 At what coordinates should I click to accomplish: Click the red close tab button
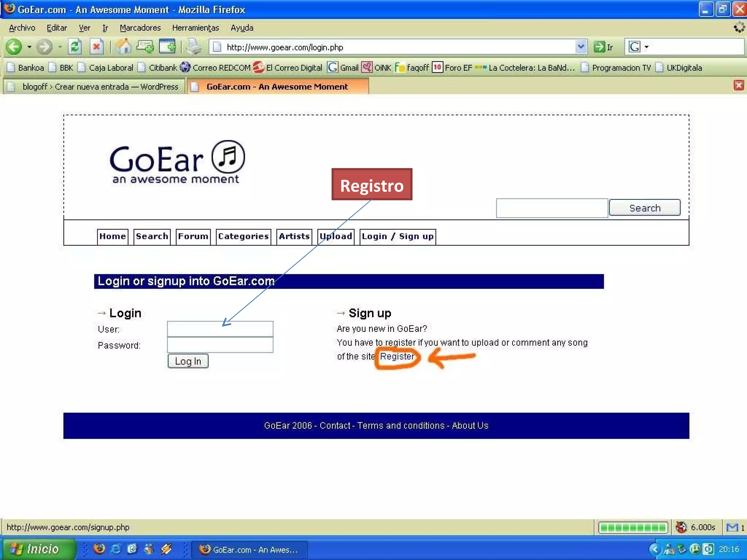[739, 85]
